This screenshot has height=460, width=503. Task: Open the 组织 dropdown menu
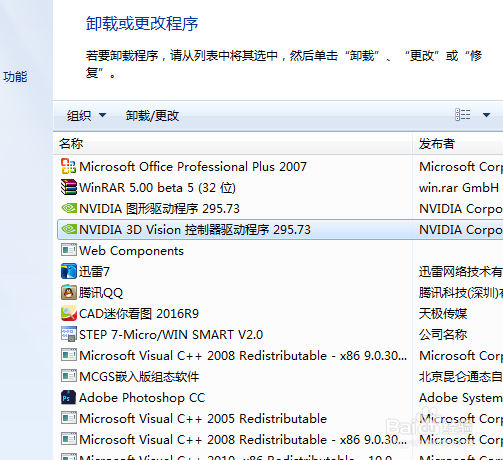[86, 116]
